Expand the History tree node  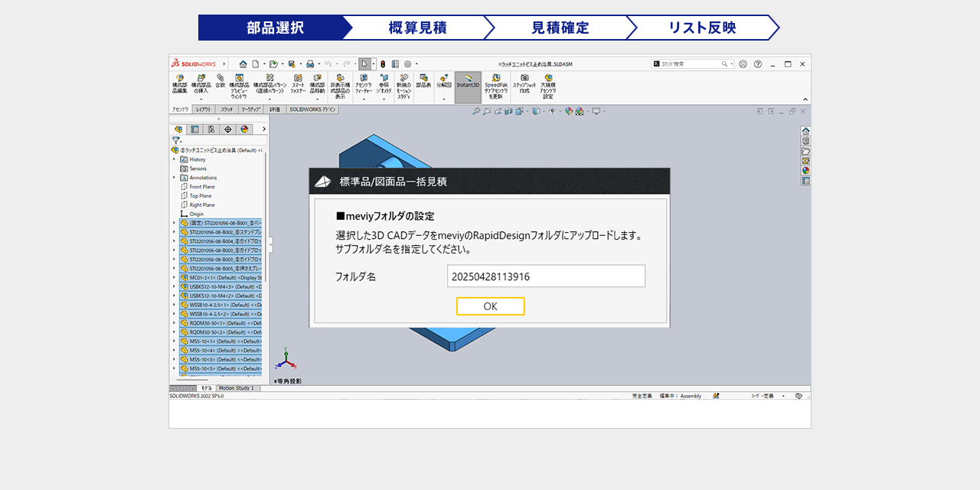click(x=174, y=159)
